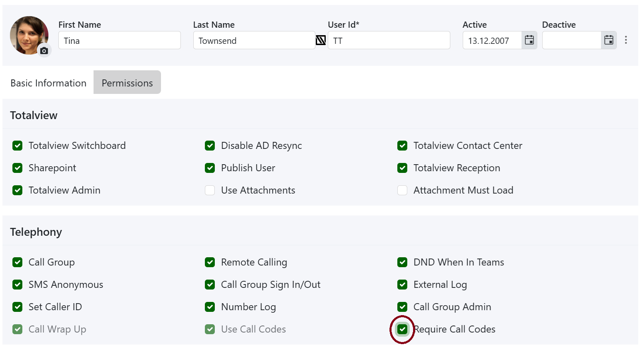This screenshot has width=644, height=347.
Task: Uncheck Totalview Switchboard permission
Action: click(17, 146)
